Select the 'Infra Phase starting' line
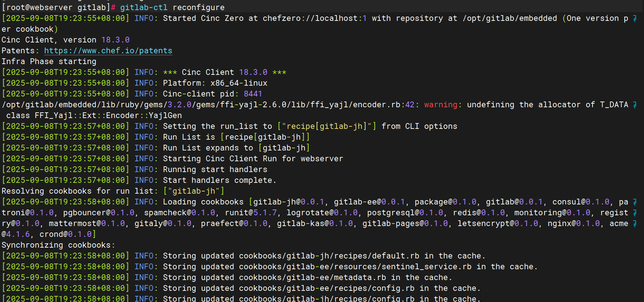Viewport: 644px width, 302px height. coord(49,62)
